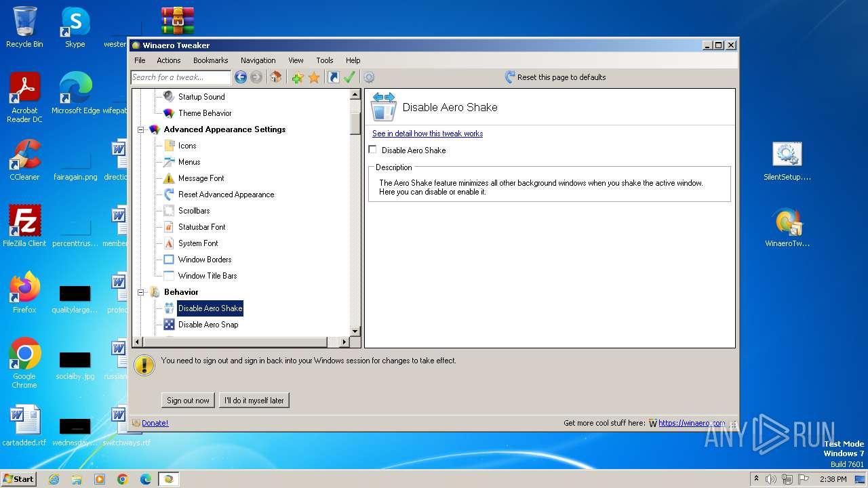The width and height of the screenshot is (868, 488).
Task: Click the grey Forward navigation arrow
Action: point(256,77)
